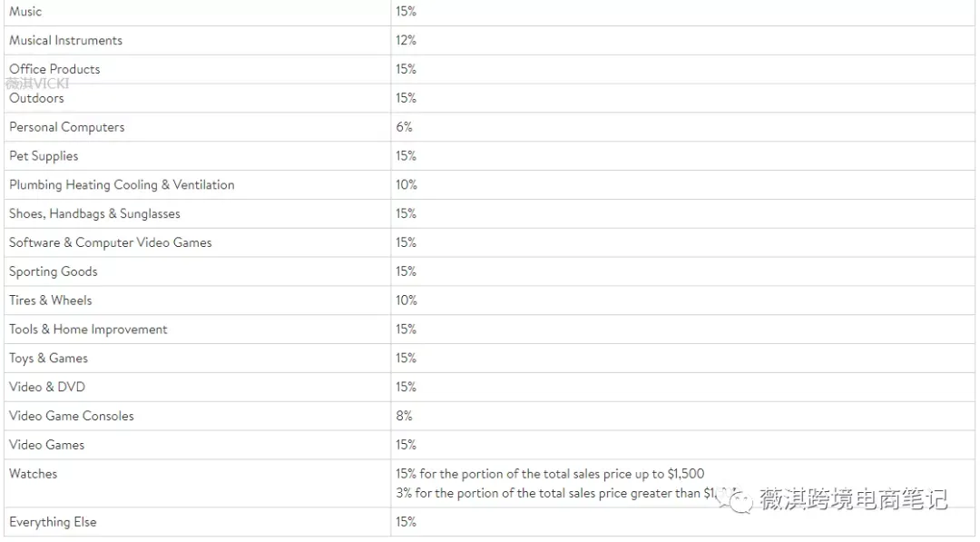Image resolution: width=980 pixels, height=542 pixels.
Task: Click the Office Products category cell
Action: pyautogui.click(x=198, y=69)
